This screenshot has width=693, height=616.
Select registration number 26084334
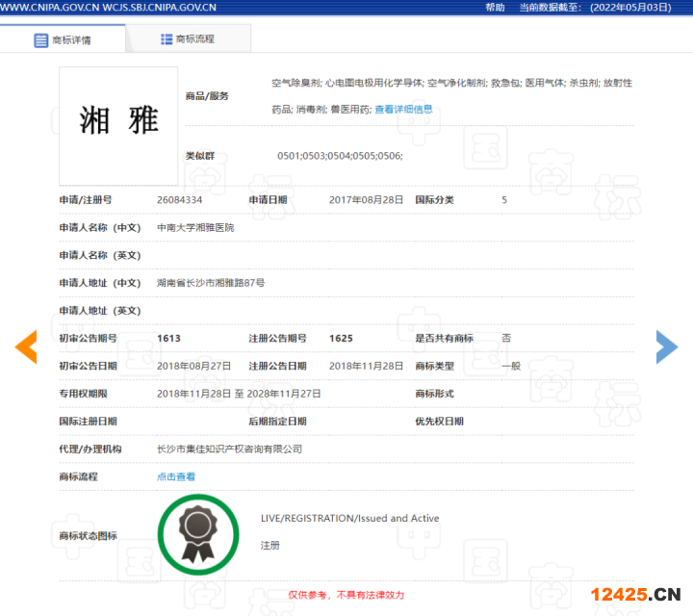point(179,200)
